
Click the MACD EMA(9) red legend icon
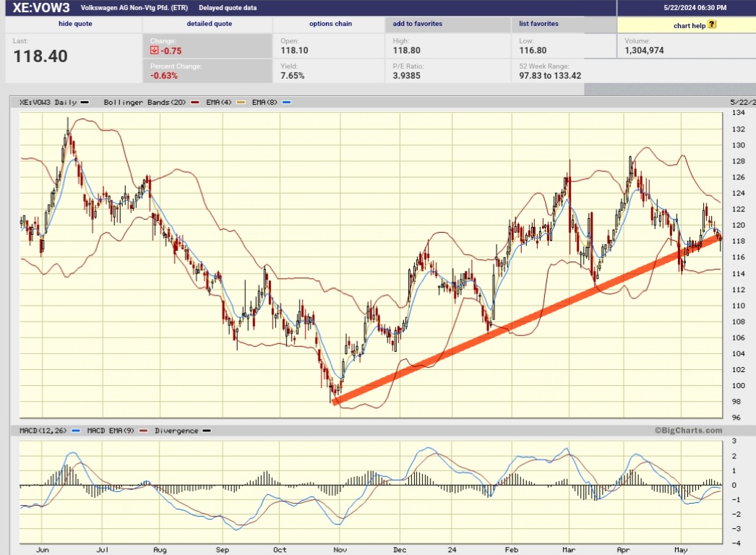[142, 430]
